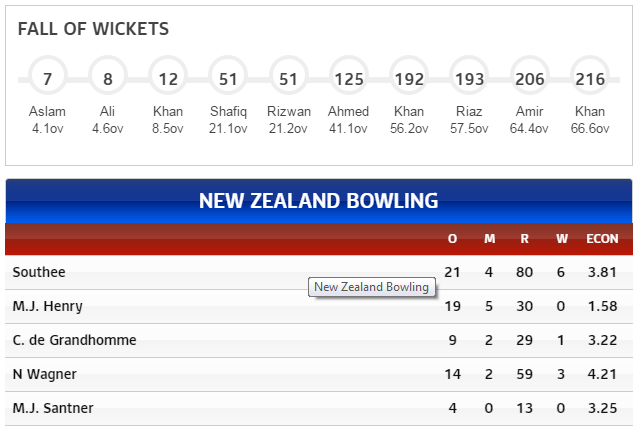Click M.J. Santner's name
This screenshot has height=431, width=638.
pos(53,408)
